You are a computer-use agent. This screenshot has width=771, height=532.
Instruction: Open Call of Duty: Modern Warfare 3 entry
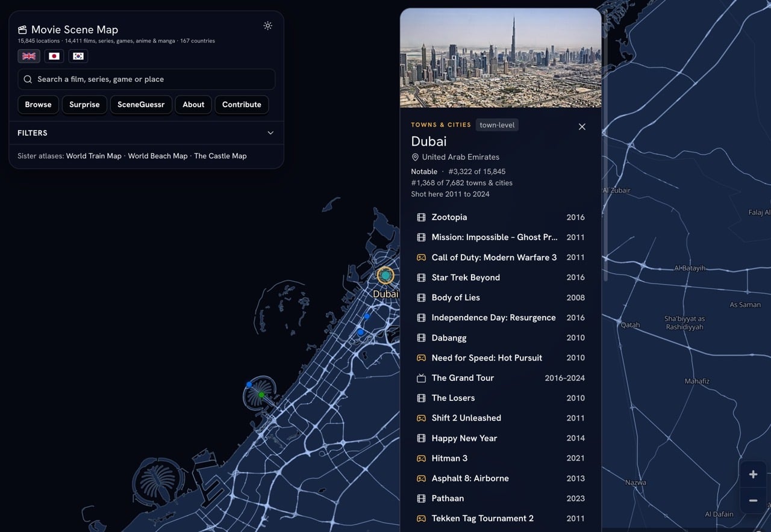coord(501,258)
